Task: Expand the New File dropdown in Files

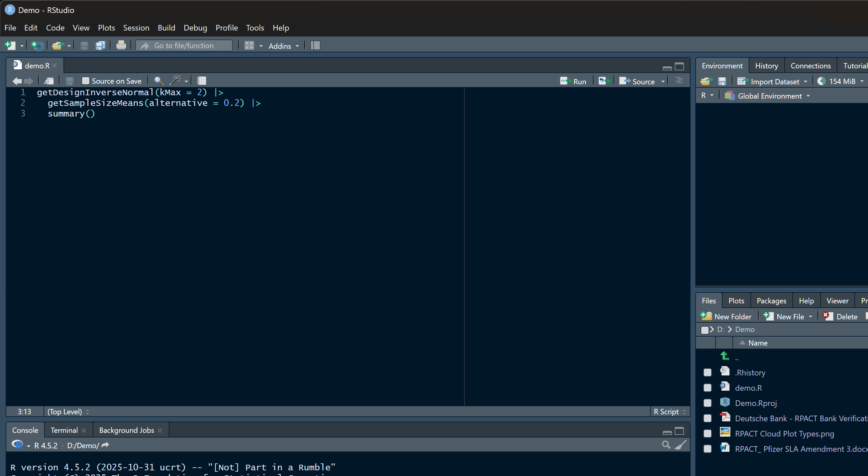Action: pos(811,316)
